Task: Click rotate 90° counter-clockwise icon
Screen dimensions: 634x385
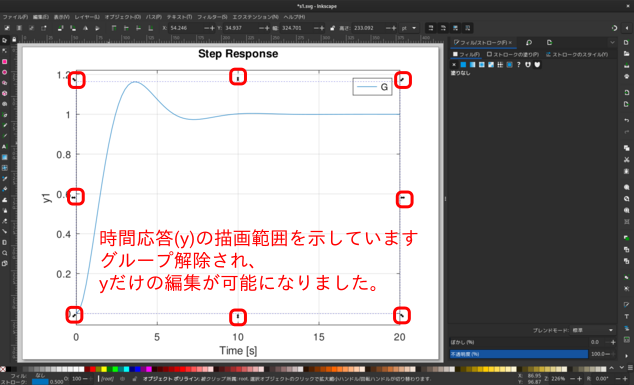Action: (60, 28)
